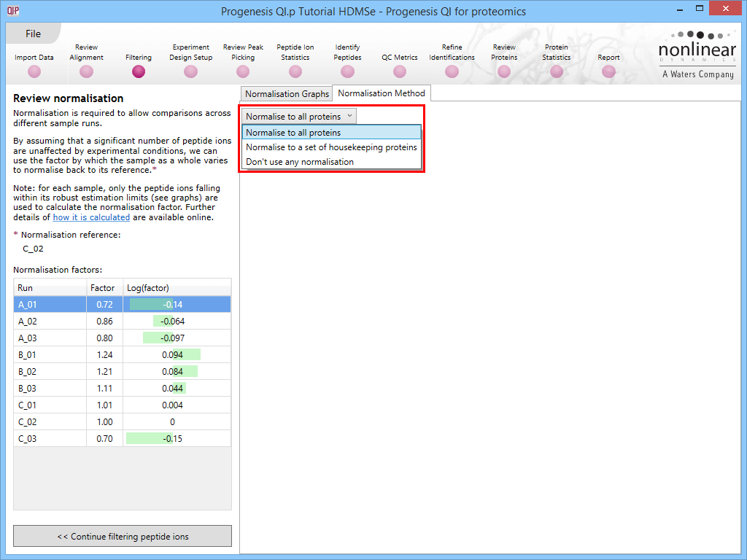Select run C_02 row
The height and width of the screenshot is (560, 747).
123,422
